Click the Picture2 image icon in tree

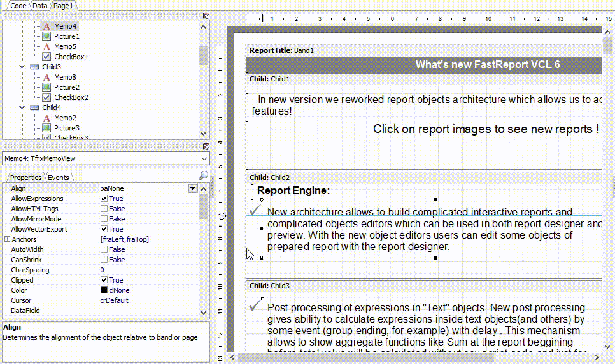46,87
